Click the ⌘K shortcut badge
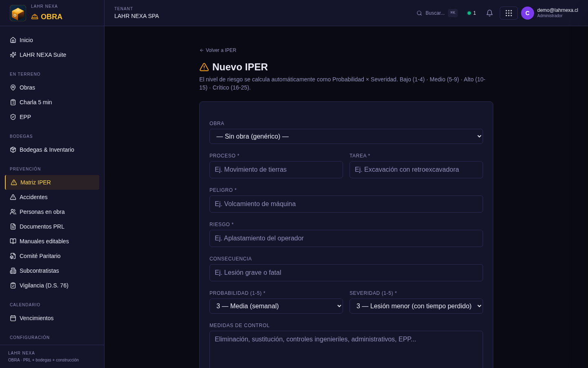The width and height of the screenshot is (588, 368). (x=453, y=13)
